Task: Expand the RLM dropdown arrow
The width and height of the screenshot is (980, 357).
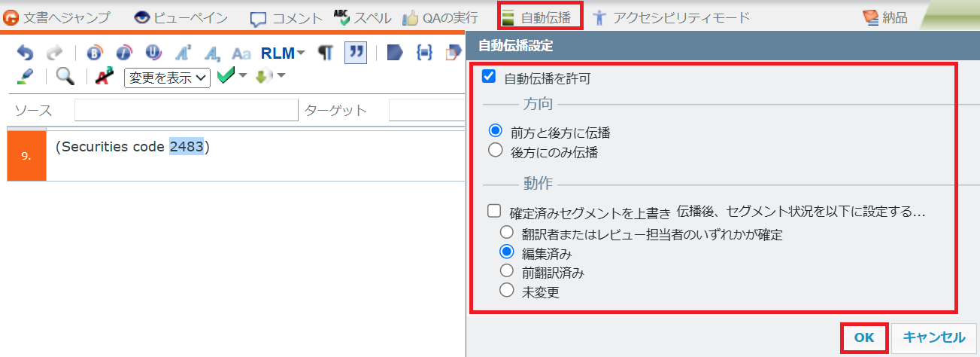Action: pyautogui.click(x=301, y=53)
